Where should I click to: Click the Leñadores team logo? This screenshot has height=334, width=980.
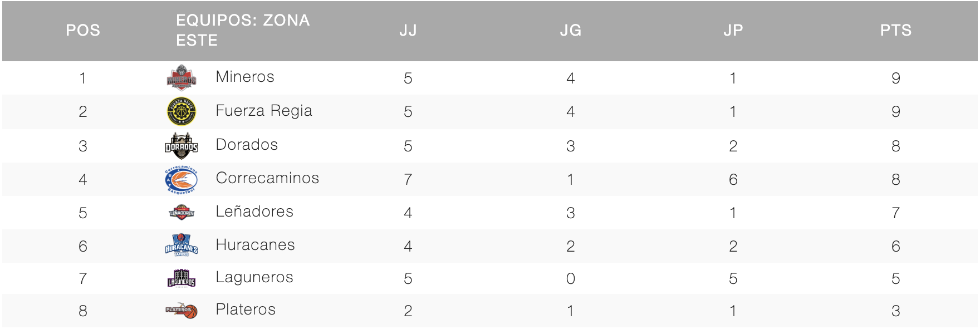[182, 213]
